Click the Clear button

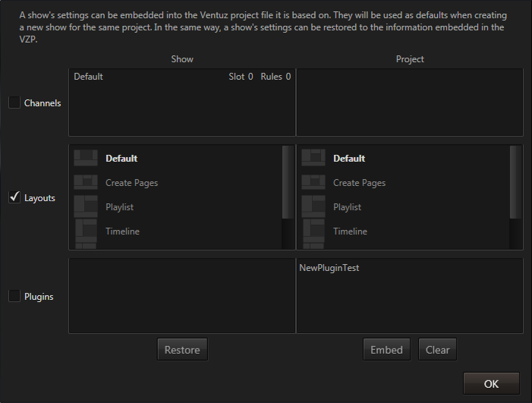(437, 349)
